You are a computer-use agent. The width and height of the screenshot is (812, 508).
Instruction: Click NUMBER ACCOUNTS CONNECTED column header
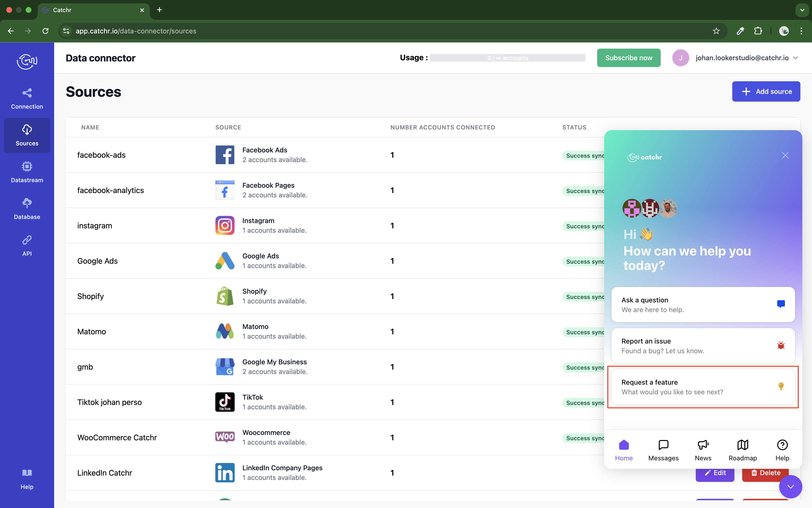tap(442, 127)
